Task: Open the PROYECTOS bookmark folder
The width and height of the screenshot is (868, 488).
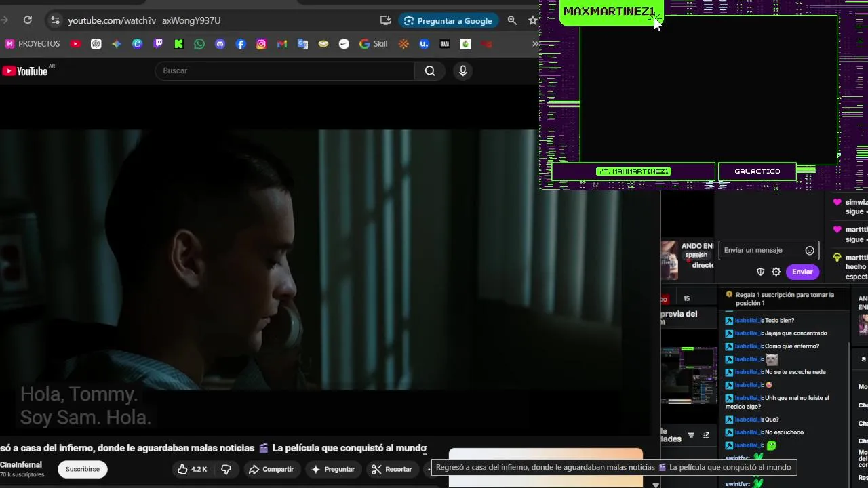Action: (x=33, y=44)
